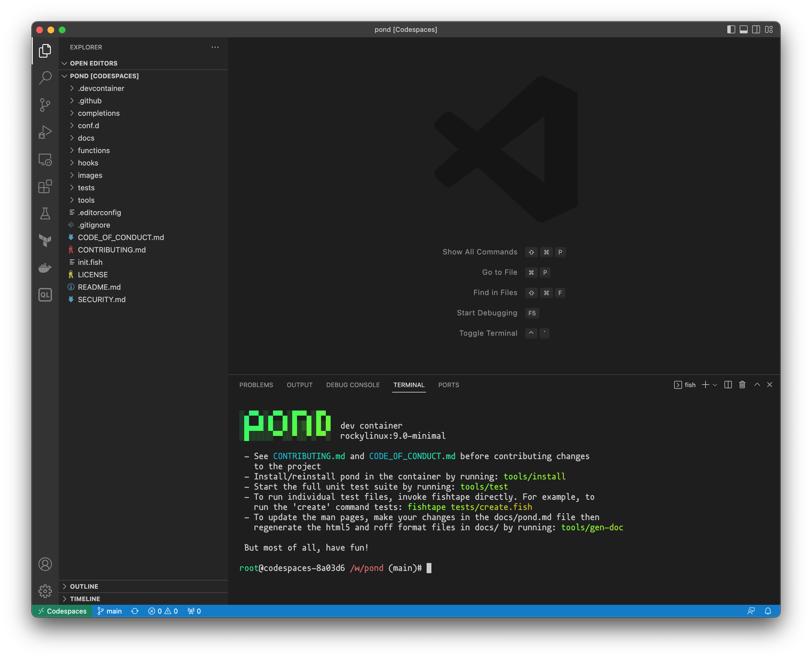The height and width of the screenshot is (659, 812).
Task: Open Remote Explorer view
Action: click(x=45, y=160)
